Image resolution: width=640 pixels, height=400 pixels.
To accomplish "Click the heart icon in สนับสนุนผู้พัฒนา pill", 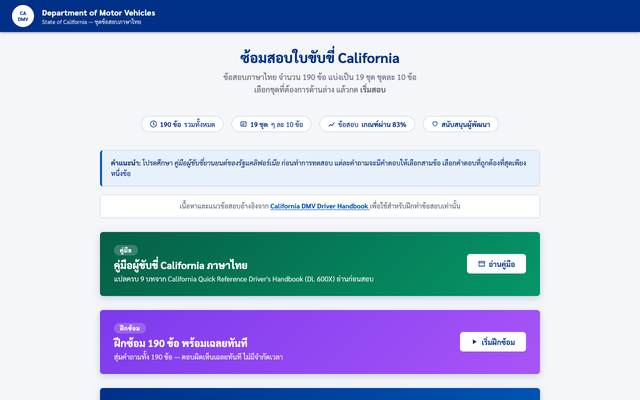I will 435,124.
